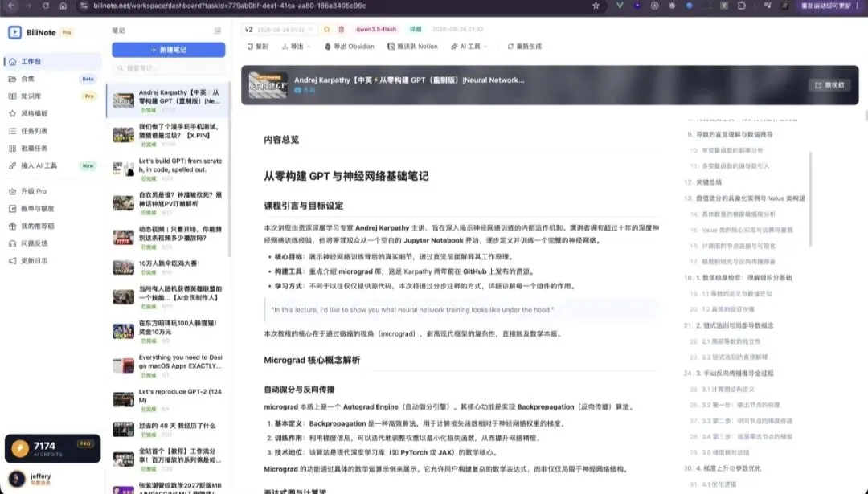Click the browser reload icon
This screenshot has height=494, width=868.
tap(45, 6)
